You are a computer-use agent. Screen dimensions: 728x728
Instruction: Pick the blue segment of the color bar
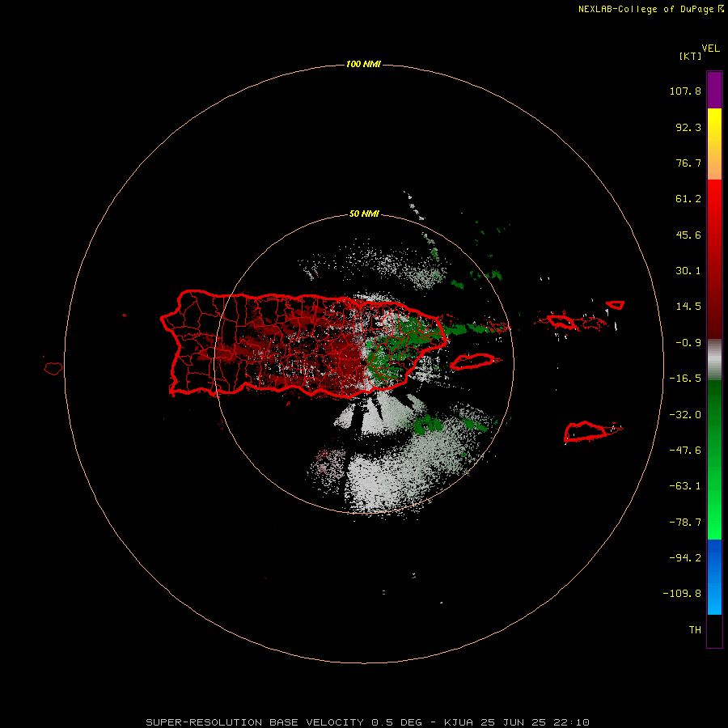tap(714, 577)
